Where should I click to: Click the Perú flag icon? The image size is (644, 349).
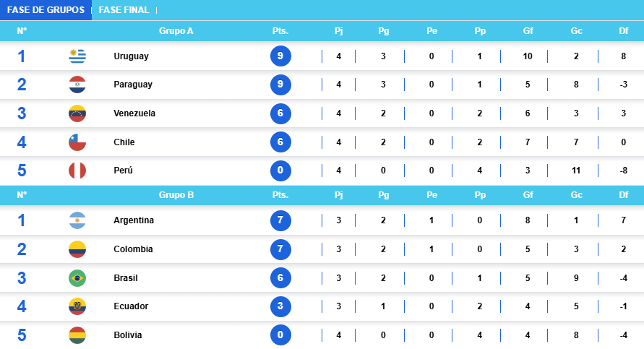77,171
